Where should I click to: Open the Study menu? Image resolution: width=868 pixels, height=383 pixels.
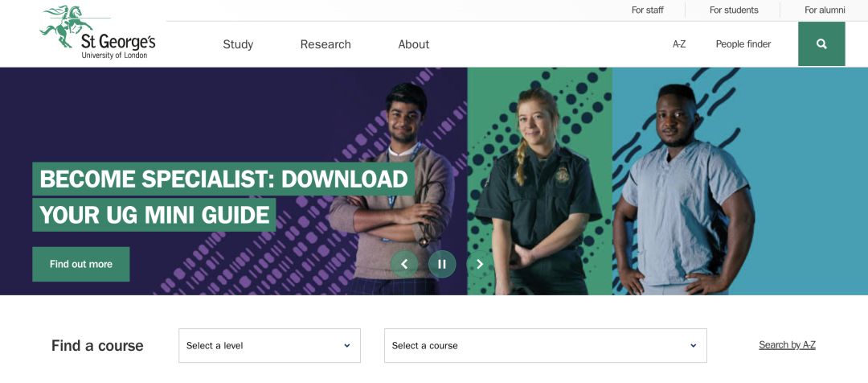238,44
